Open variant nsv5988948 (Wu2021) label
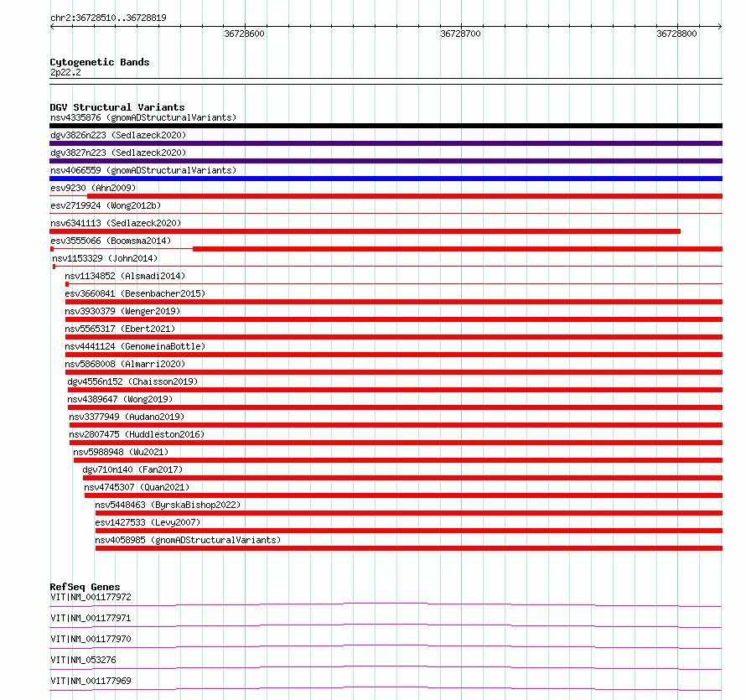The width and height of the screenshot is (746, 700). coord(121,452)
